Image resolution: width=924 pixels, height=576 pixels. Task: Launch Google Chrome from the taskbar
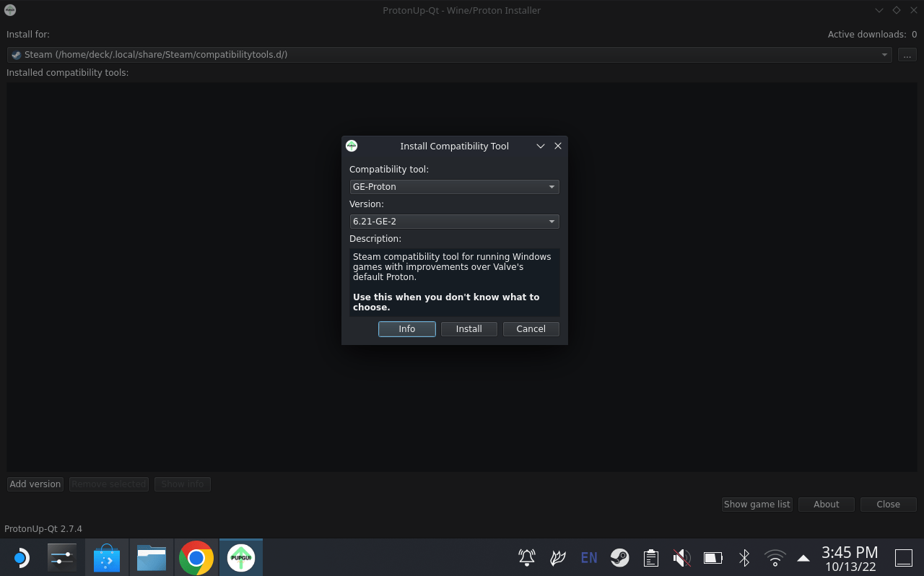(196, 558)
